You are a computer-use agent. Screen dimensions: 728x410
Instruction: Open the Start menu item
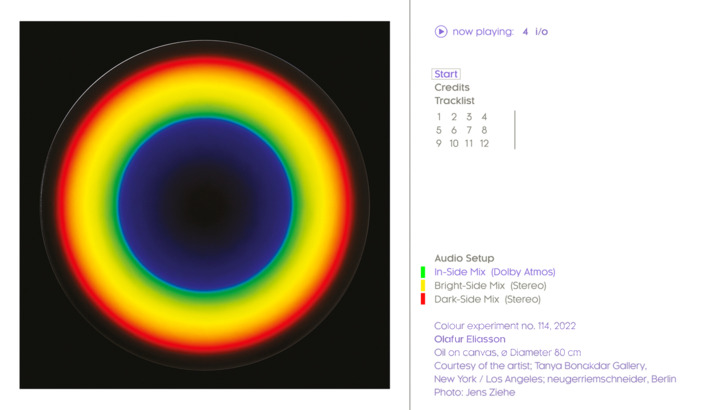tap(446, 74)
